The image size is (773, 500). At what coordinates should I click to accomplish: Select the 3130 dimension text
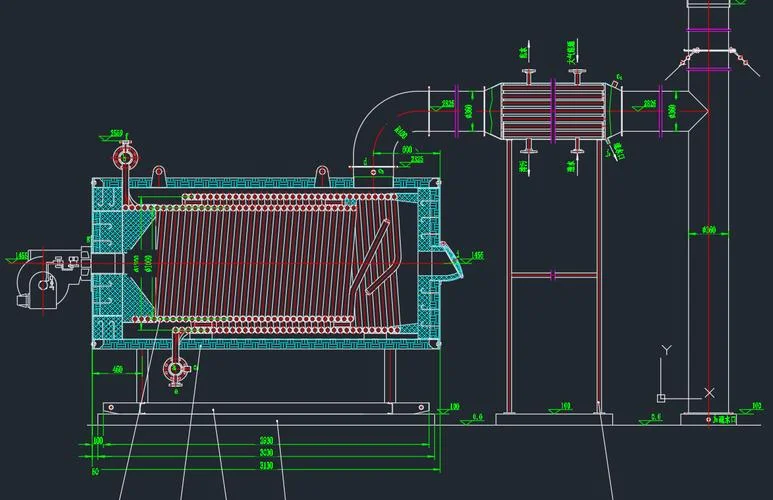tap(266, 465)
